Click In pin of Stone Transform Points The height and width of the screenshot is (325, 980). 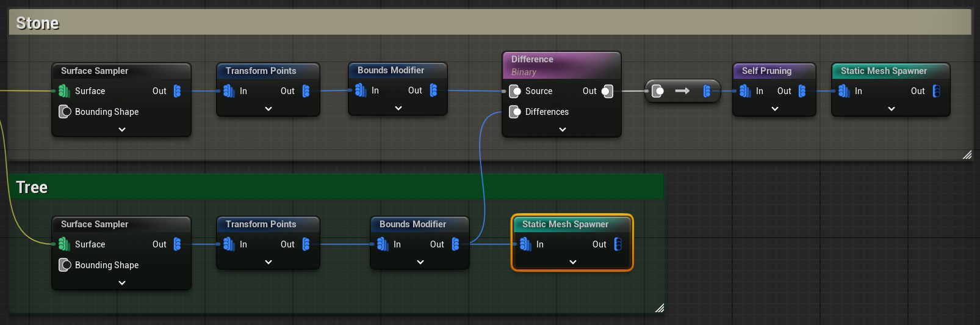pyautogui.click(x=229, y=91)
